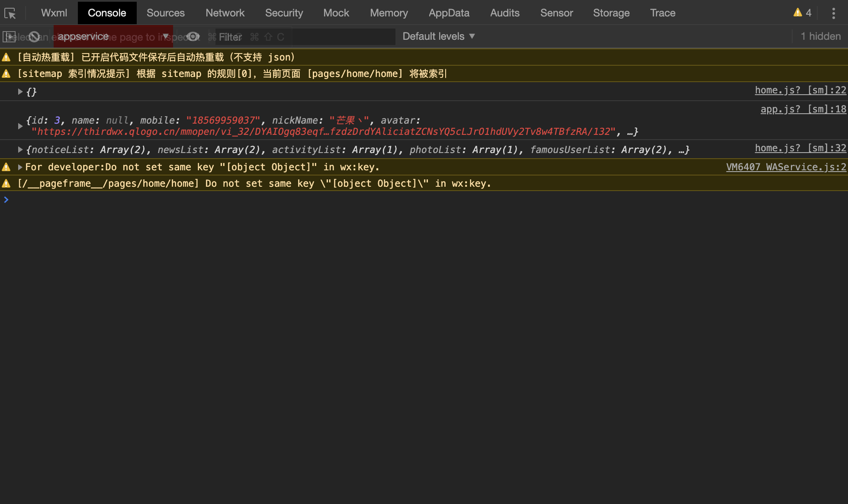Open source link VM6407 WAService.js:2
Screen dimensions: 848x504
click(786, 167)
